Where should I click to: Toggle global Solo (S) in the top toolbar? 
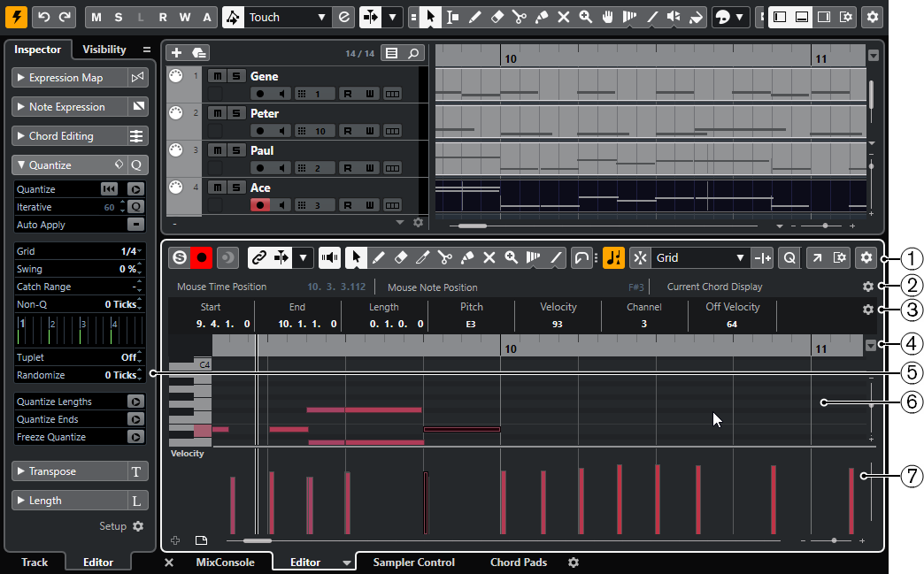pos(119,17)
